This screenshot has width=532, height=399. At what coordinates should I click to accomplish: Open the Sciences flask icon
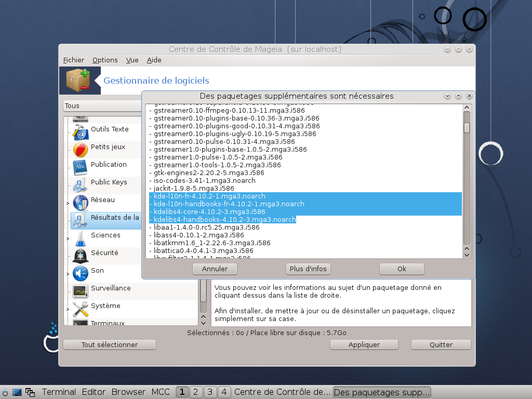(81, 238)
